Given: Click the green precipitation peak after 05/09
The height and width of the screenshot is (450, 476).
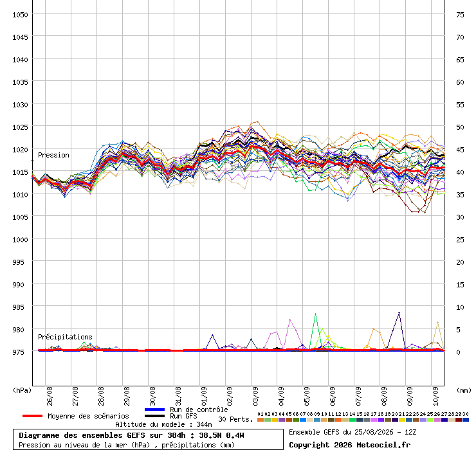Looking at the screenshot, I should coord(316,314).
